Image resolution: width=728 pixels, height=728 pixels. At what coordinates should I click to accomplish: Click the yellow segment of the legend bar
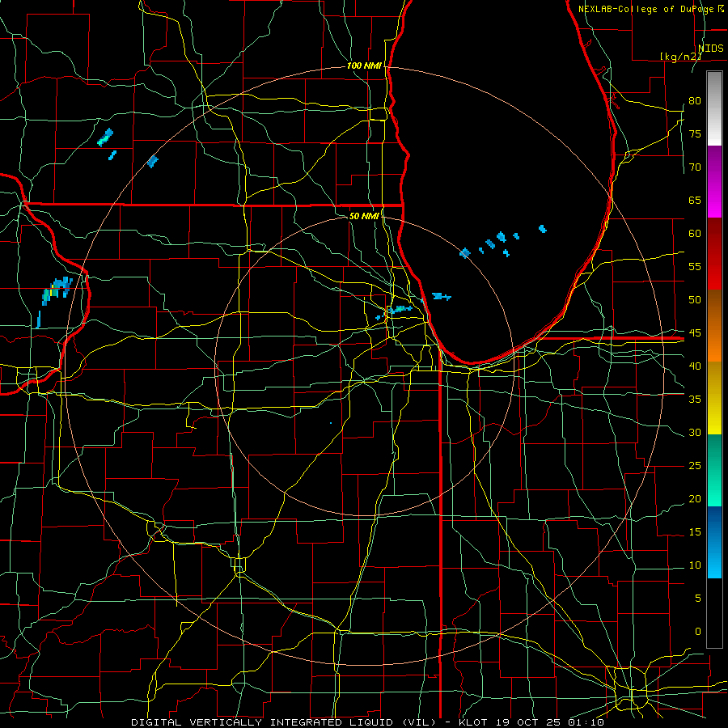[x=714, y=398]
